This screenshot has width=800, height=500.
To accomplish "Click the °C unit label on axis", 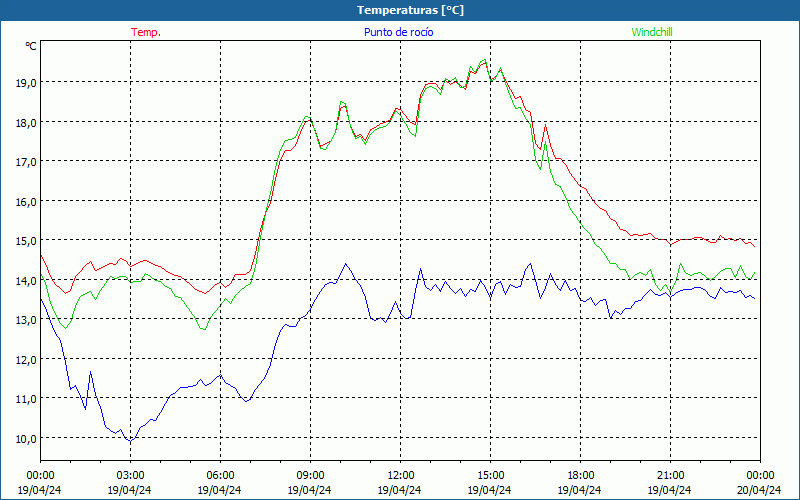I will (31, 46).
